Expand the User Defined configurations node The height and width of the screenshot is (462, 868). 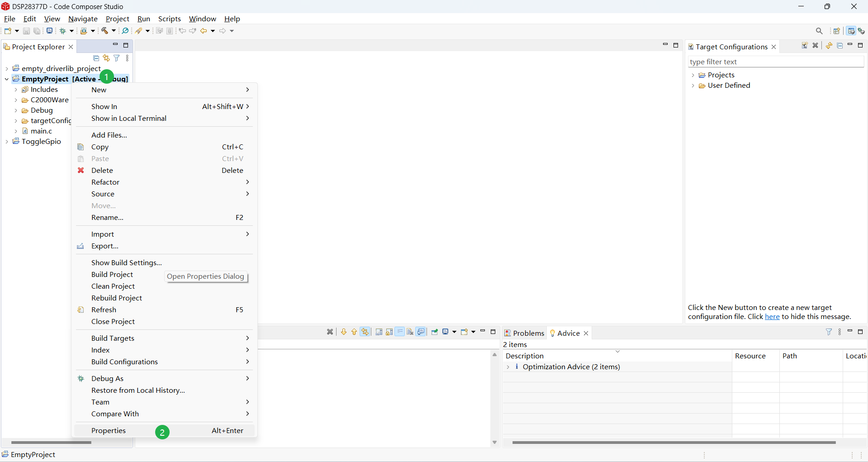(693, 86)
